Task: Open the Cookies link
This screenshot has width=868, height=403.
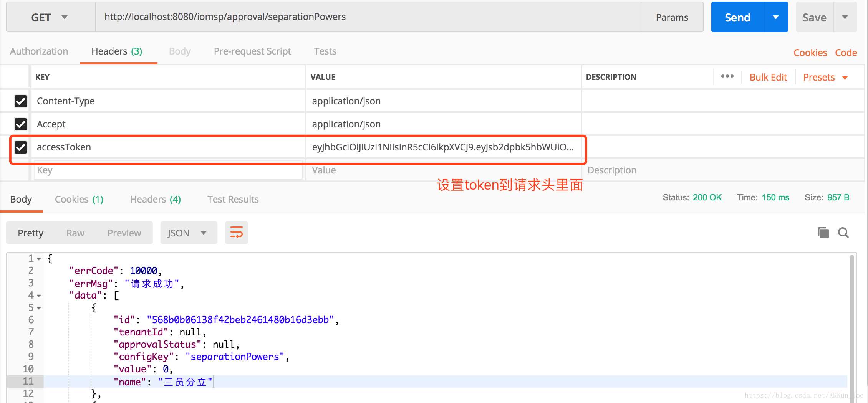Action: tap(810, 53)
